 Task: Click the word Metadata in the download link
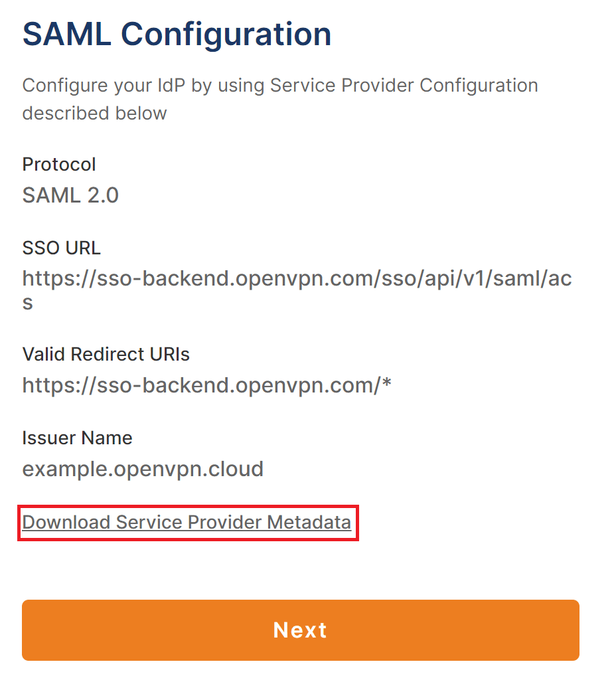click(x=309, y=523)
